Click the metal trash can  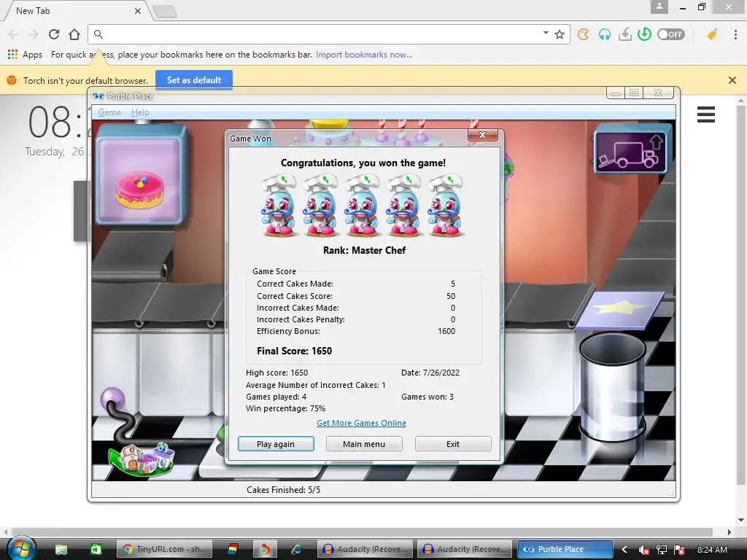[613, 386]
